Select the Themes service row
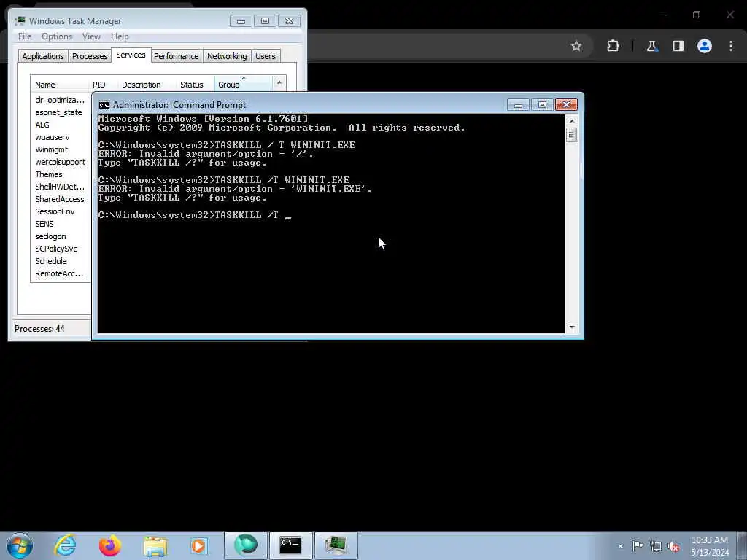The height and width of the screenshot is (560, 747). click(60, 174)
